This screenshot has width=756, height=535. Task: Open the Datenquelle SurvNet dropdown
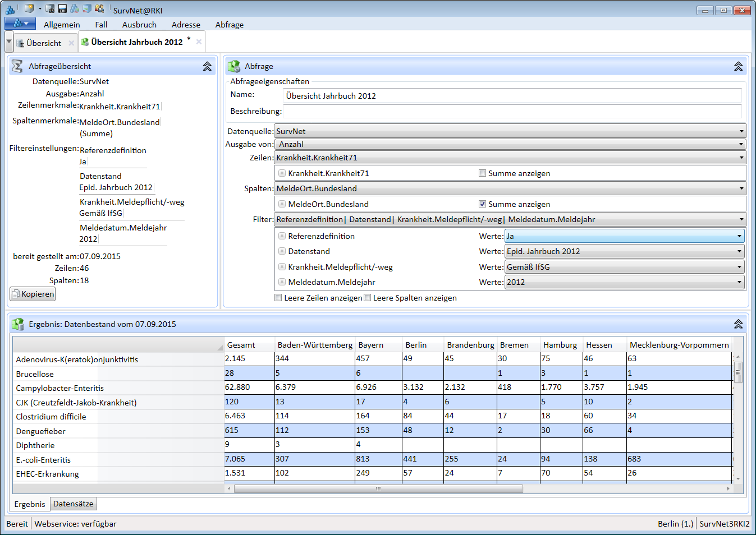tap(741, 131)
